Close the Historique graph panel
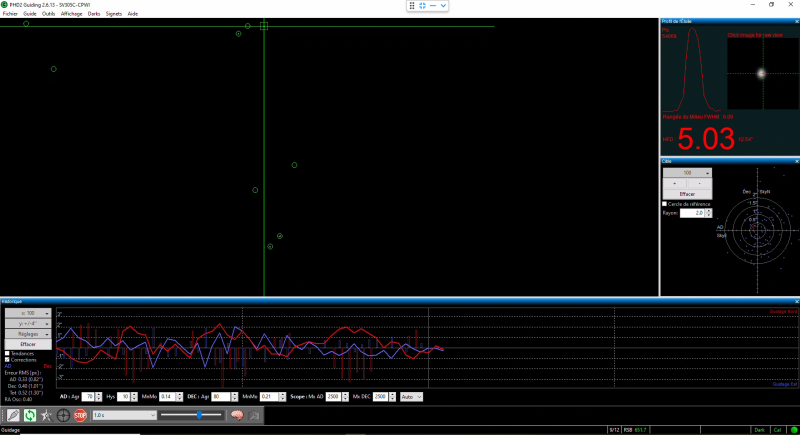 click(x=796, y=301)
